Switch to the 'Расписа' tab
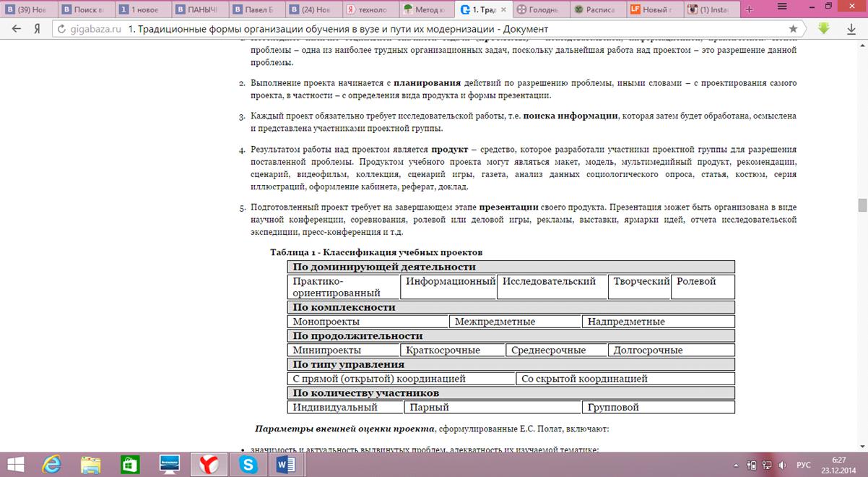The width and height of the screenshot is (868, 477). coord(596,9)
